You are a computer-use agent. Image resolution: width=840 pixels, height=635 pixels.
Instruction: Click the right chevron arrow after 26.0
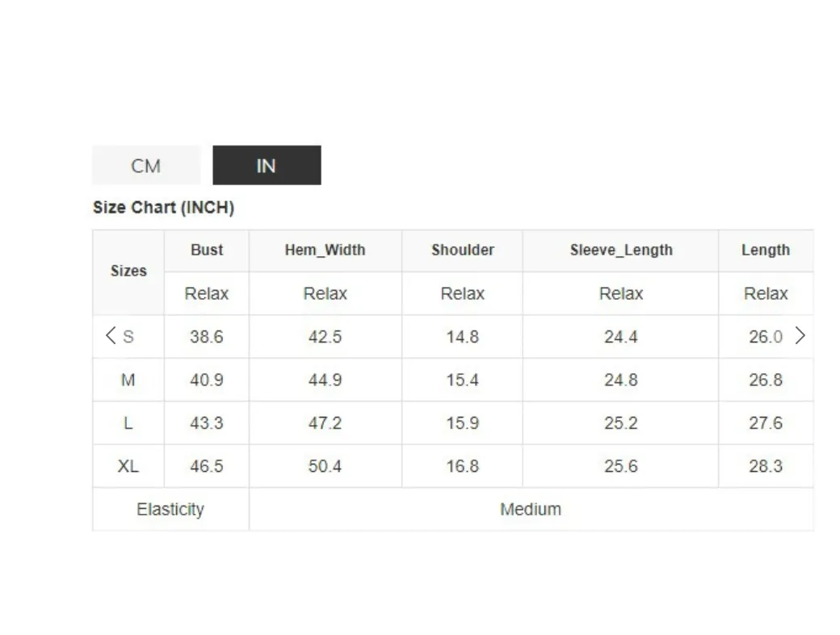800,336
